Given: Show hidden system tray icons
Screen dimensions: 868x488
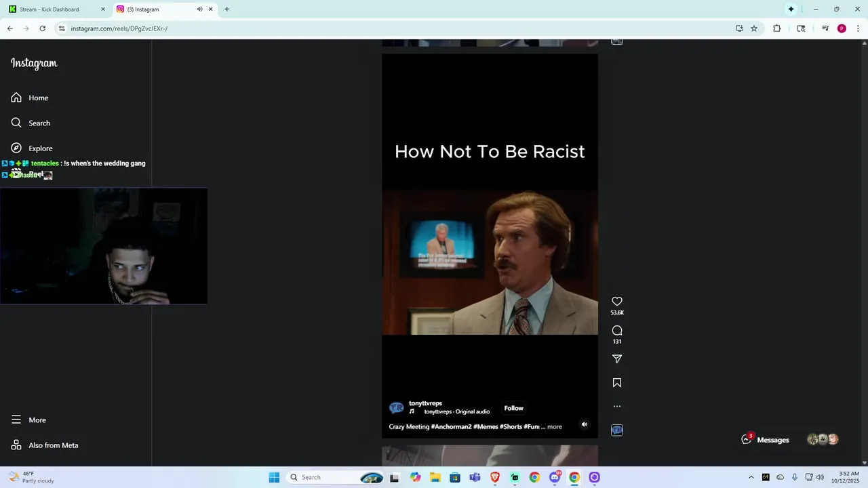Looking at the screenshot, I should [751, 477].
